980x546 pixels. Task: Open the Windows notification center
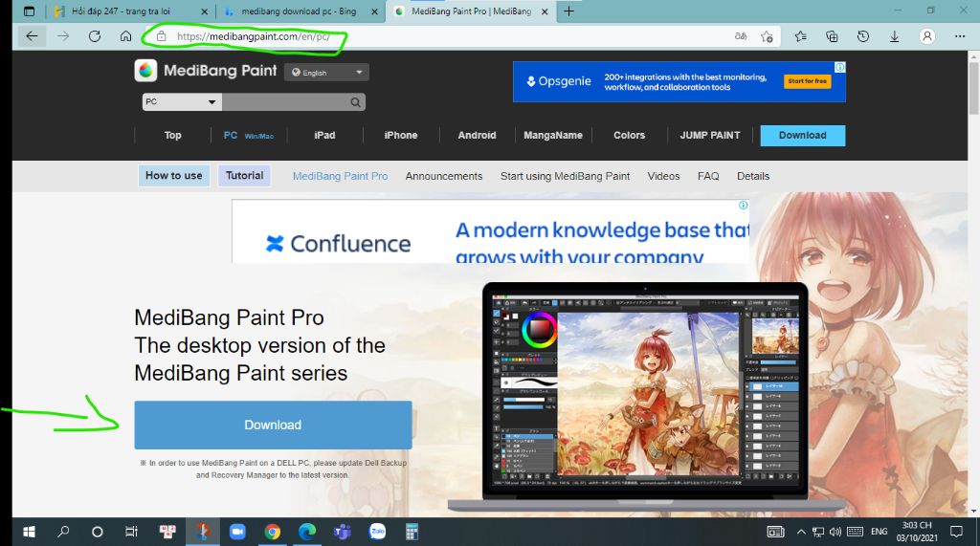[x=956, y=532]
